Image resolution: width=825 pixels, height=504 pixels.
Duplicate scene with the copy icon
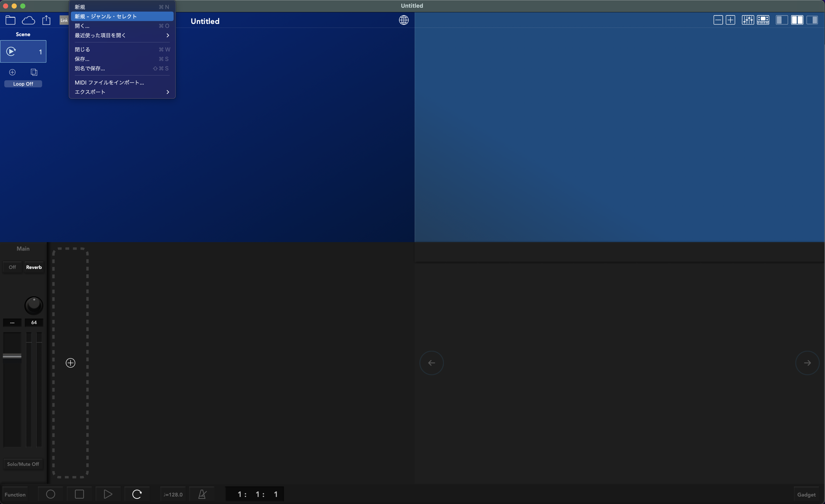pos(34,72)
